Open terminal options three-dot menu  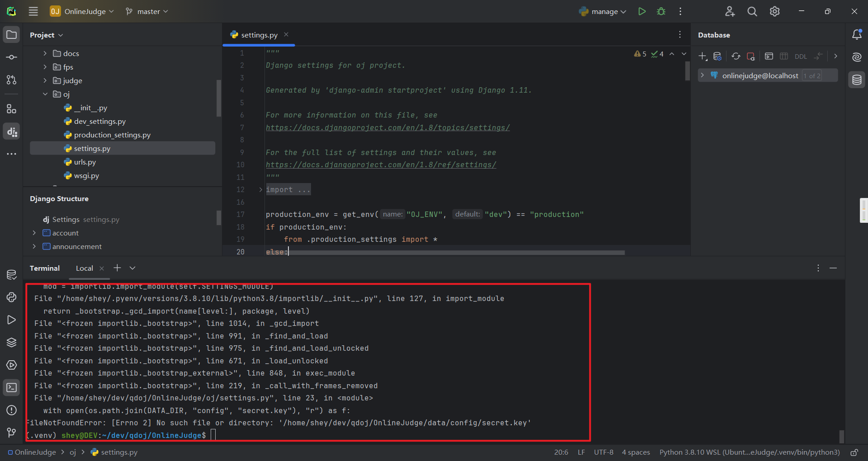pyautogui.click(x=818, y=268)
